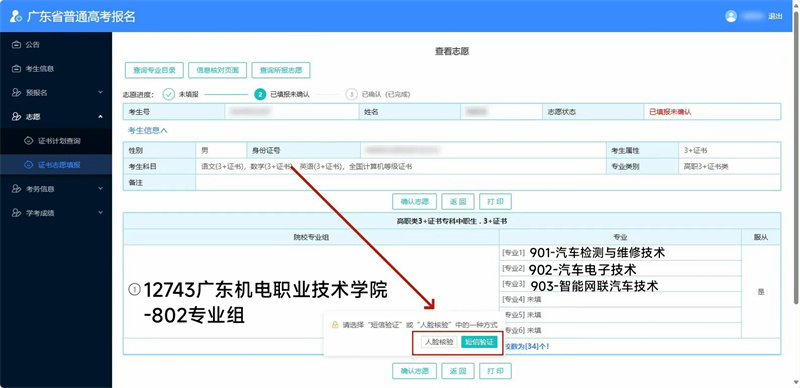
Task: Click the upper 确认志愿 button
Action: (x=414, y=202)
